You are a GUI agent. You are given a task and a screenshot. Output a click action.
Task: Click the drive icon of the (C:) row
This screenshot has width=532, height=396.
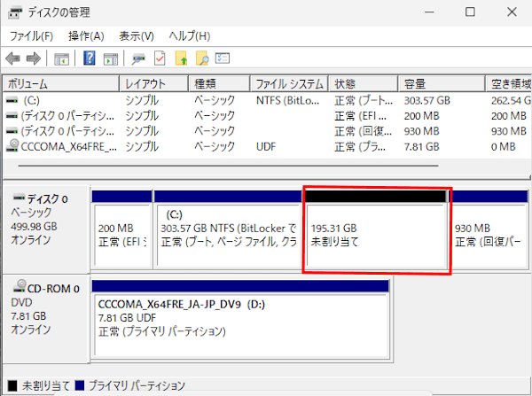click(x=12, y=100)
